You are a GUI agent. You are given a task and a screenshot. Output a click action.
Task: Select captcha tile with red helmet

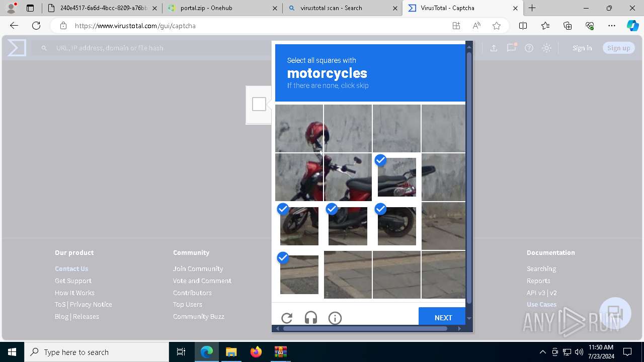[x=299, y=128]
